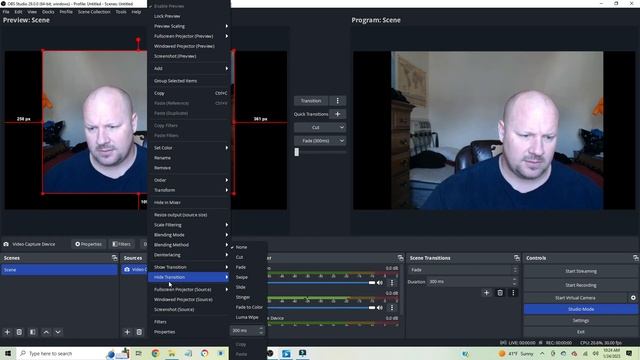
Task: Click the first channel volume slider
Action: [x=321, y=282]
